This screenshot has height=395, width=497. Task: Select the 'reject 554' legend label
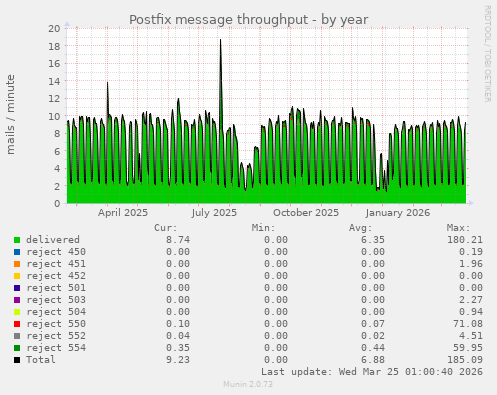pos(56,348)
